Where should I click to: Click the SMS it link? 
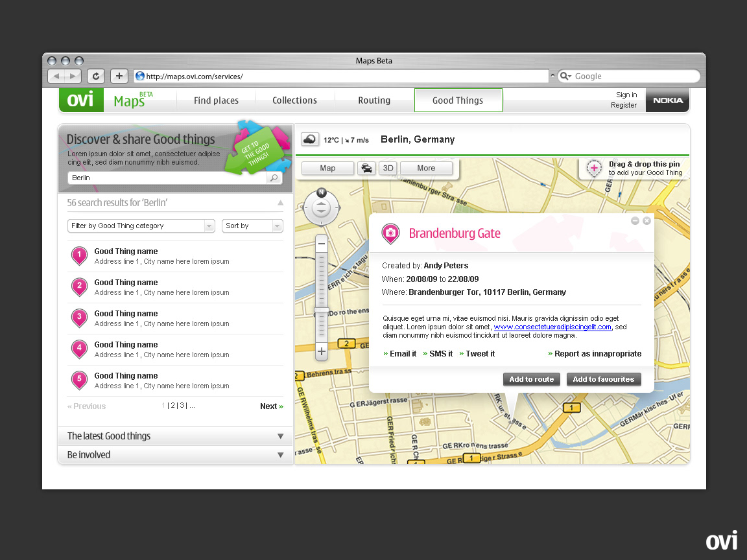(x=438, y=354)
